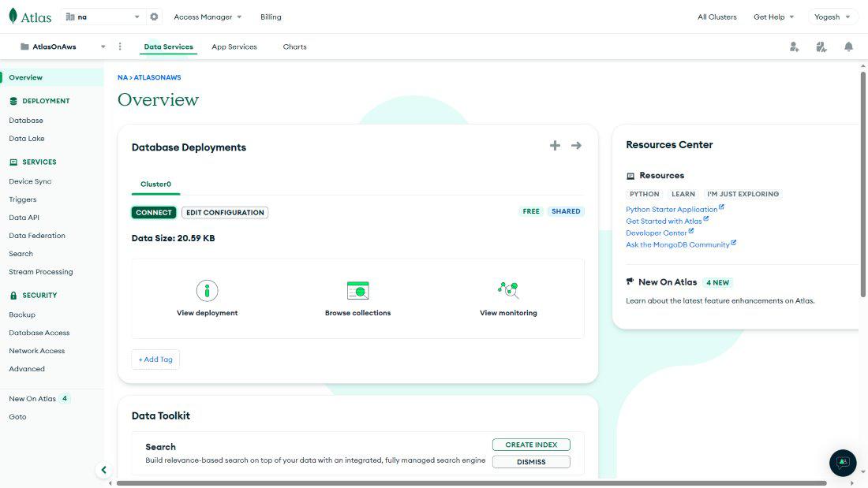868x488 pixels.
Task: Switch to the Data Services tab
Action: [x=168, y=47]
